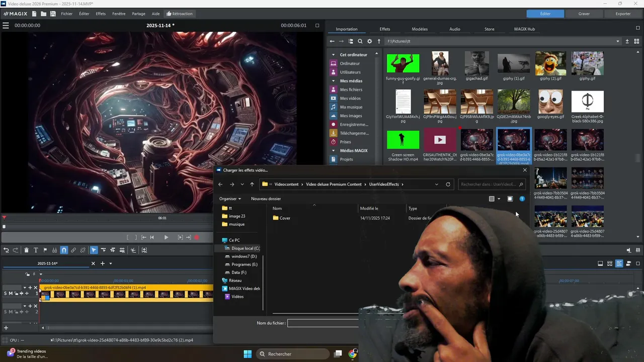
Task: Click the broken chain ungroup icon
Action: pos(83,250)
